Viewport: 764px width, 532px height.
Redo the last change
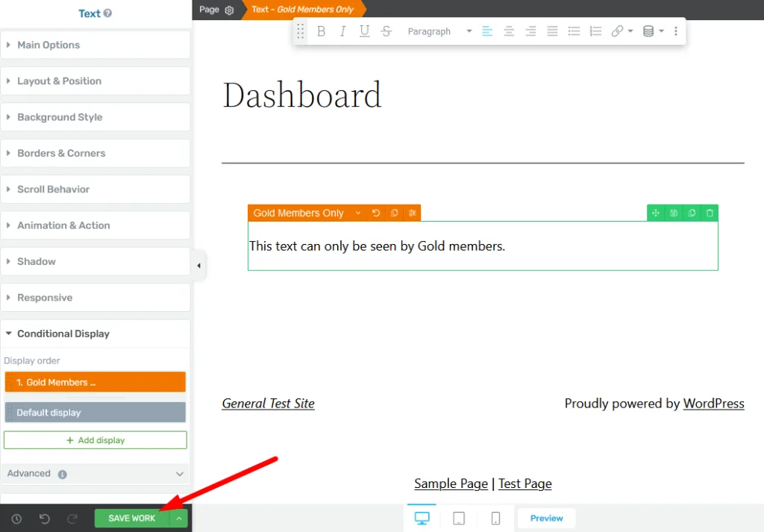tap(72, 519)
